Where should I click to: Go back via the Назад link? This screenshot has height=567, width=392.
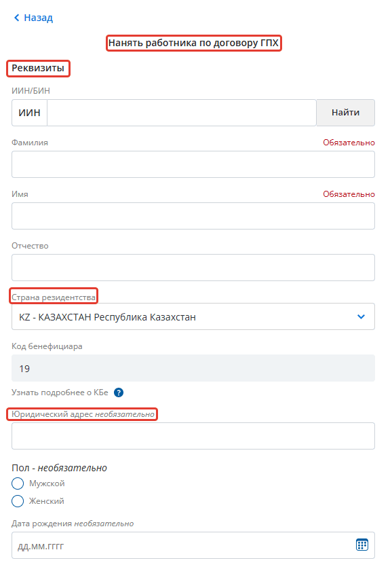click(38, 18)
